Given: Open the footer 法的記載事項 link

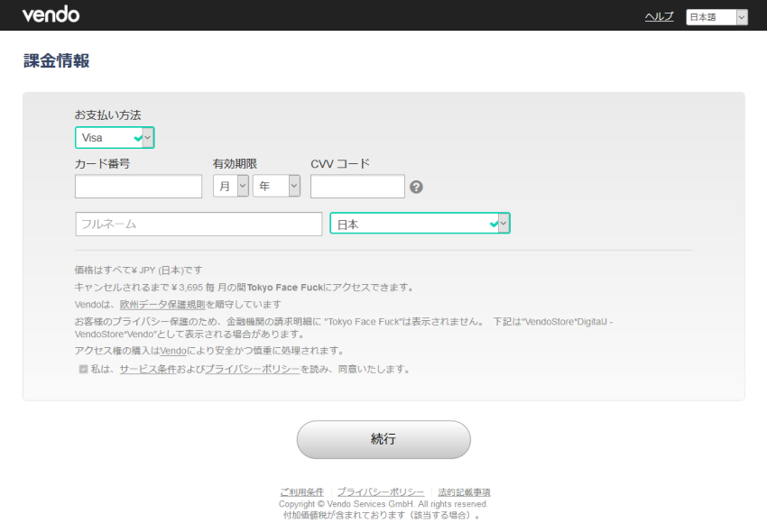Looking at the screenshot, I should point(464,492).
